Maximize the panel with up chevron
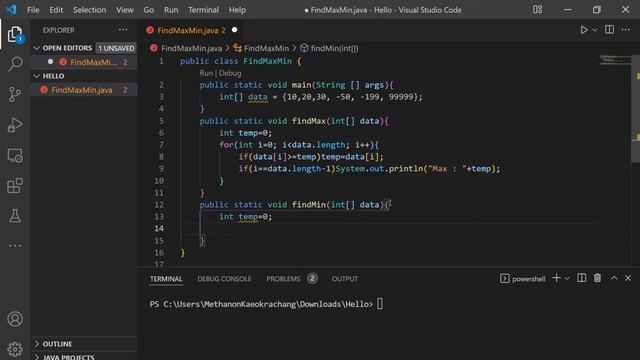 point(614,278)
